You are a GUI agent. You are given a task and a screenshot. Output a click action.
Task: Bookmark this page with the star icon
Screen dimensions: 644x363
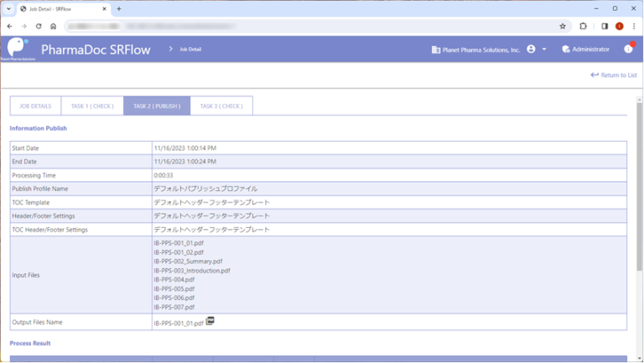coord(563,26)
